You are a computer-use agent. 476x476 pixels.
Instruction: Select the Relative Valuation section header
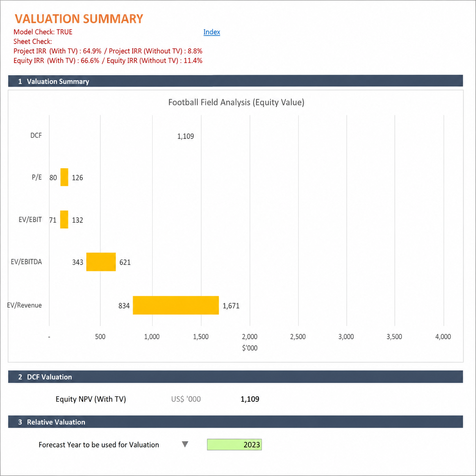pyautogui.click(x=235, y=422)
